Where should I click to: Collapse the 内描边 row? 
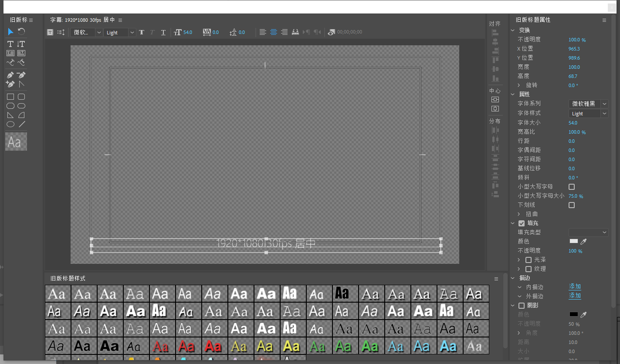tap(520, 287)
